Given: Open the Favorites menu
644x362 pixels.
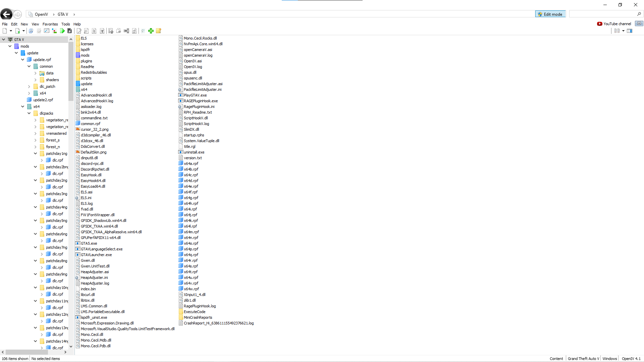Looking at the screenshot, I should 50,24.
